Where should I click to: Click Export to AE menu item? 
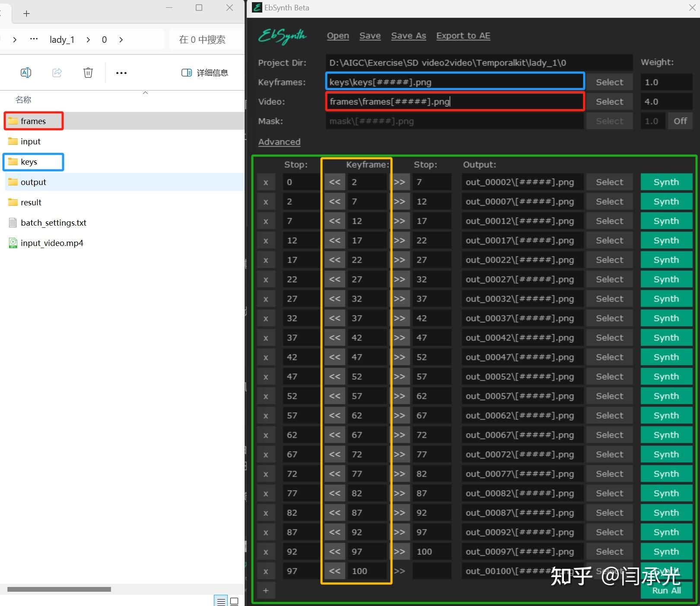point(463,36)
